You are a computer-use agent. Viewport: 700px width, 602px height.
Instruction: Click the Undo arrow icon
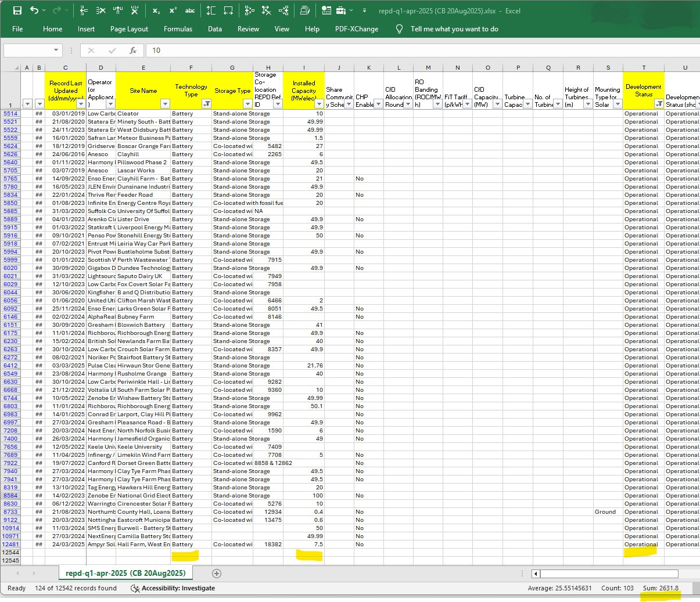35,10
